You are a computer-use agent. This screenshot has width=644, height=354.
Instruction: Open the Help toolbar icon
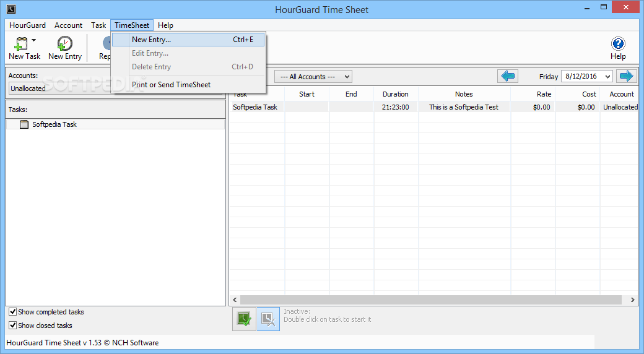pyautogui.click(x=618, y=43)
